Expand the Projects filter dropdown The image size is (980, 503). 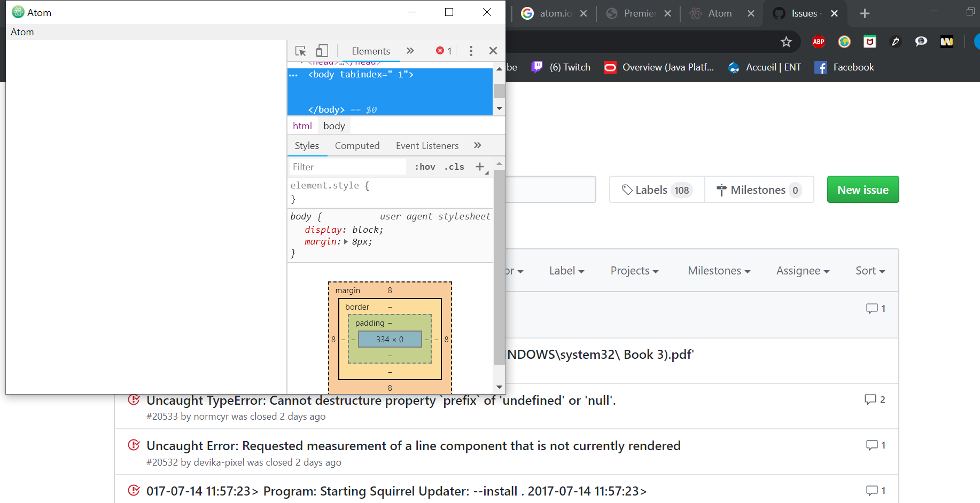click(x=634, y=271)
